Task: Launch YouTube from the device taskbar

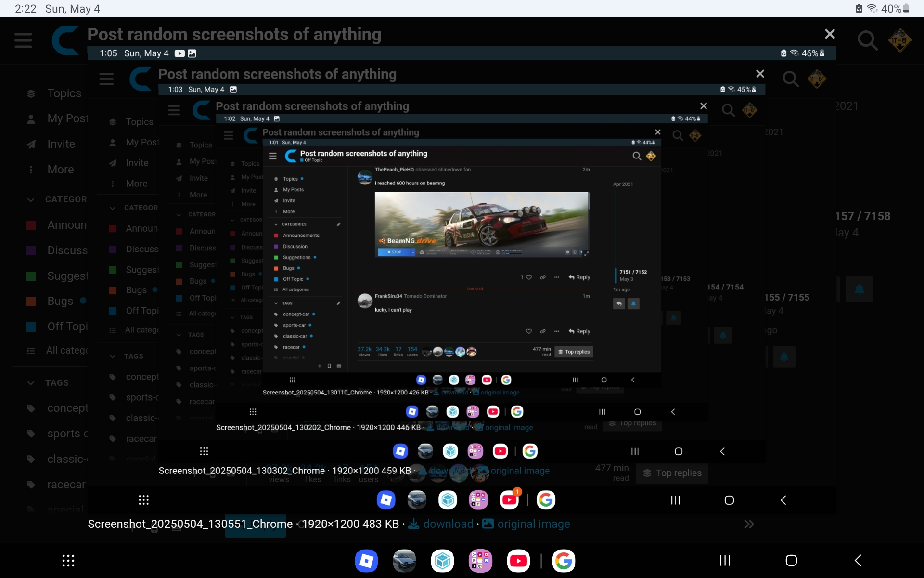Action: click(x=518, y=561)
